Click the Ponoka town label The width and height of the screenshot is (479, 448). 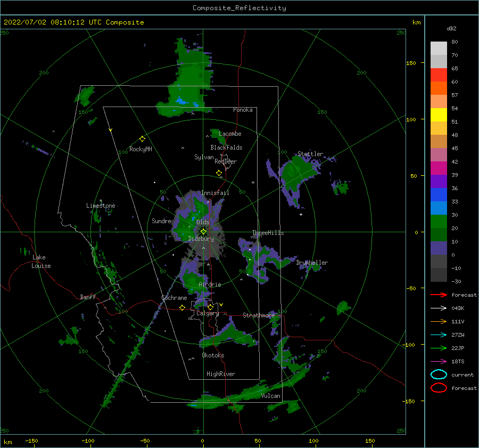coord(243,110)
